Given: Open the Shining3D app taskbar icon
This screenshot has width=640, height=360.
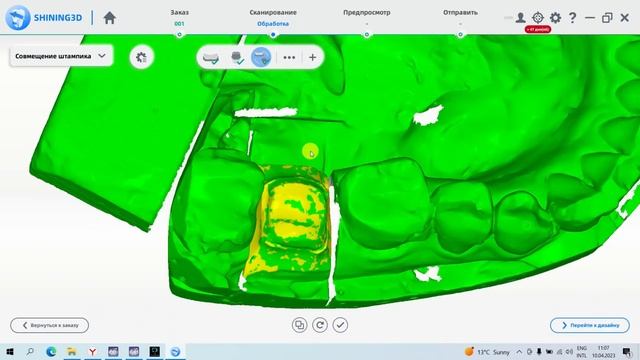Looking at the screenshot, I should pyautogui.click(x=176, y=351).
